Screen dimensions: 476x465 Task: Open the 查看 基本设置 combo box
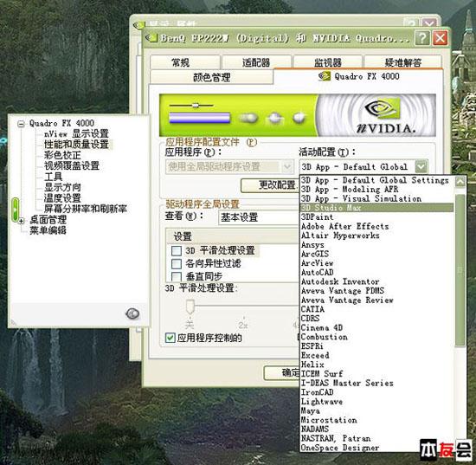tap(258, 217)
